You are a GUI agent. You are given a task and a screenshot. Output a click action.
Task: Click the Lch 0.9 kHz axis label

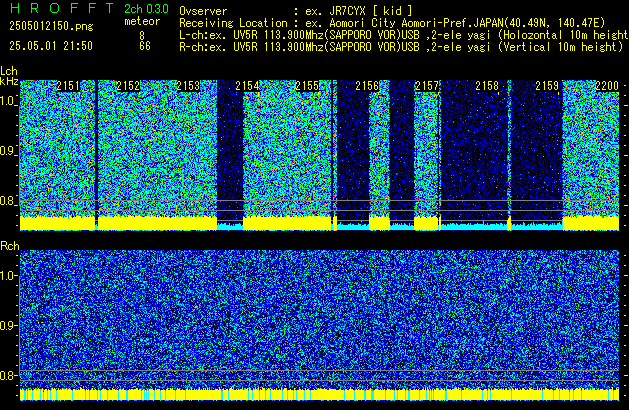click(x=8, y=151)
